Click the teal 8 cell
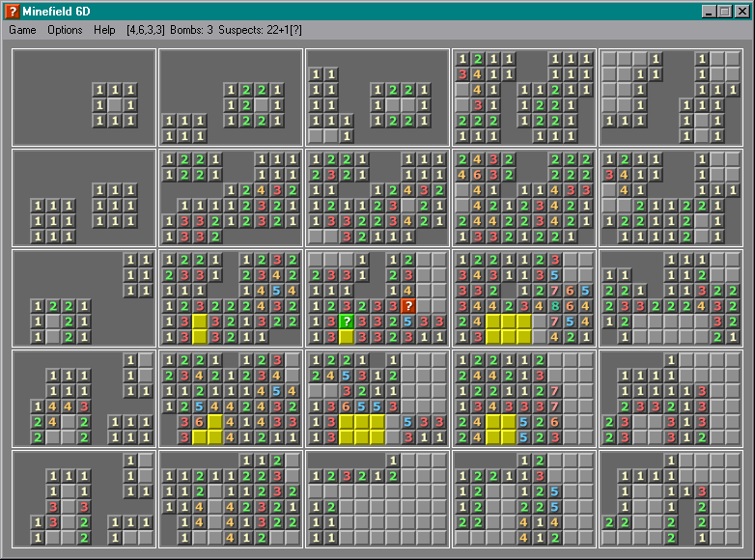The image size is (755, 560). 555,306
